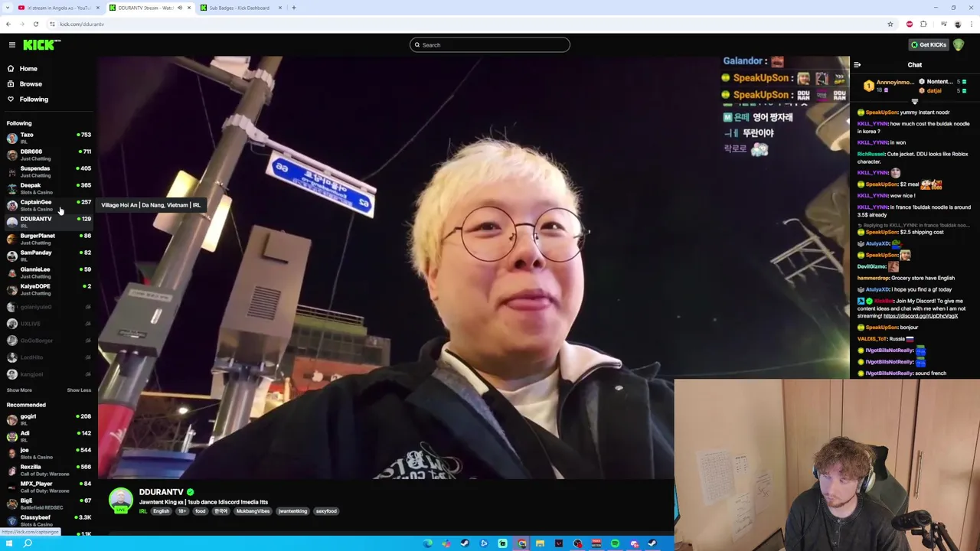Mute the DDURANTV tab audio icon

tap(180, 8)
